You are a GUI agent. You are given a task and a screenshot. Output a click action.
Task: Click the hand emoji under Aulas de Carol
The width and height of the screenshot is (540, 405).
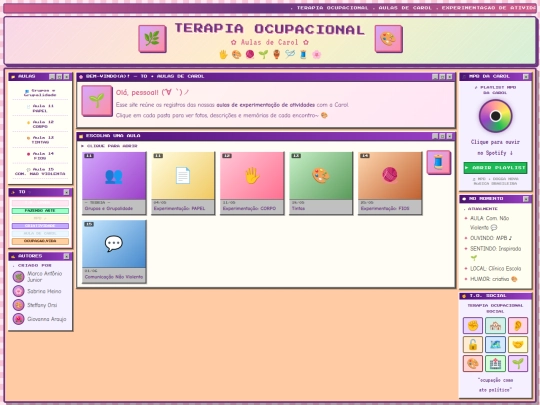[223, 54]
